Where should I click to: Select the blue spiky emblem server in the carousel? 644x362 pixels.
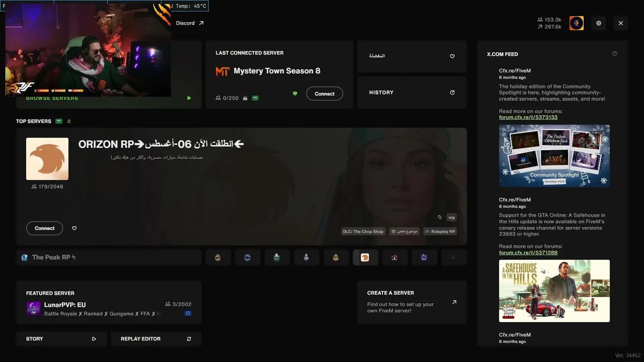tap(248, 257)
